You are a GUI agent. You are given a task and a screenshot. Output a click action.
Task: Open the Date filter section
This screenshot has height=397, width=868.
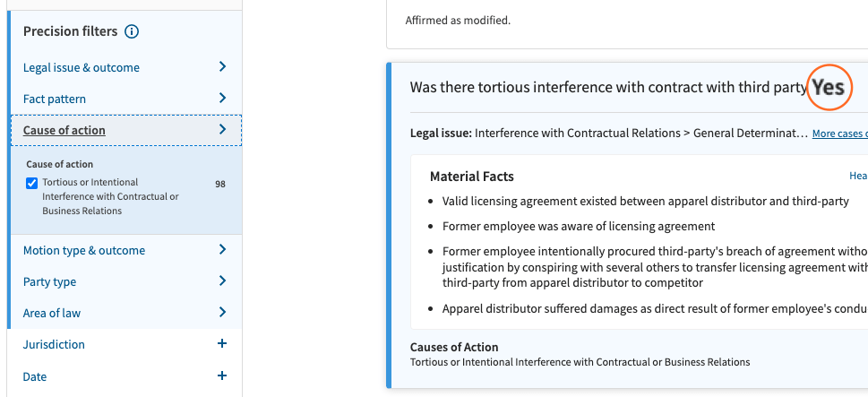(35, 376)
